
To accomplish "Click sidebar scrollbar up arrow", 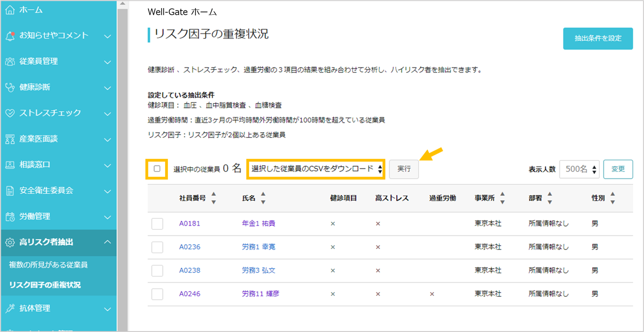I will click(122, 4).
